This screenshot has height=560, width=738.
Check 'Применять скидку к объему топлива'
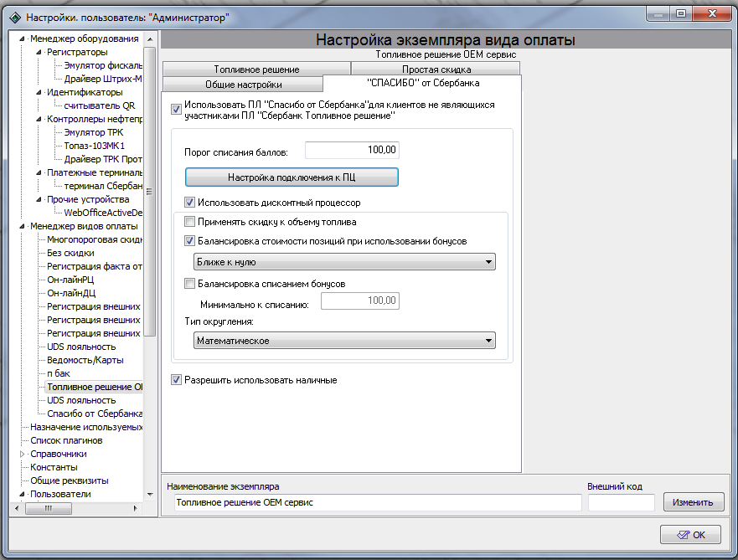coord(189,222)
